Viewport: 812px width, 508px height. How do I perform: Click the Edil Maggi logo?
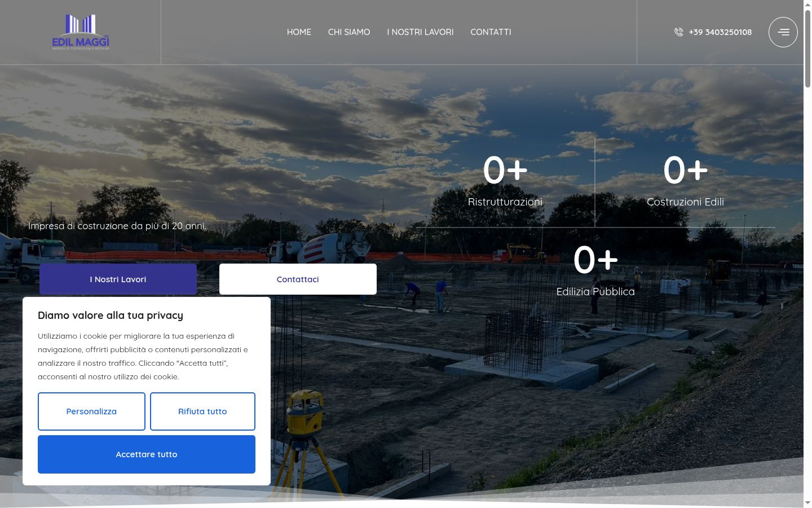81,32
